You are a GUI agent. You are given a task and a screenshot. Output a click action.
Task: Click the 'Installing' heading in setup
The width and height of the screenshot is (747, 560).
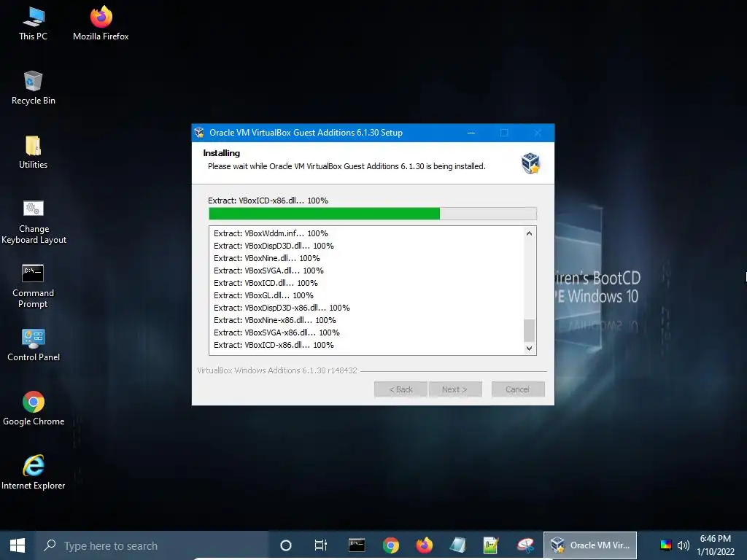tap(222, 153)
